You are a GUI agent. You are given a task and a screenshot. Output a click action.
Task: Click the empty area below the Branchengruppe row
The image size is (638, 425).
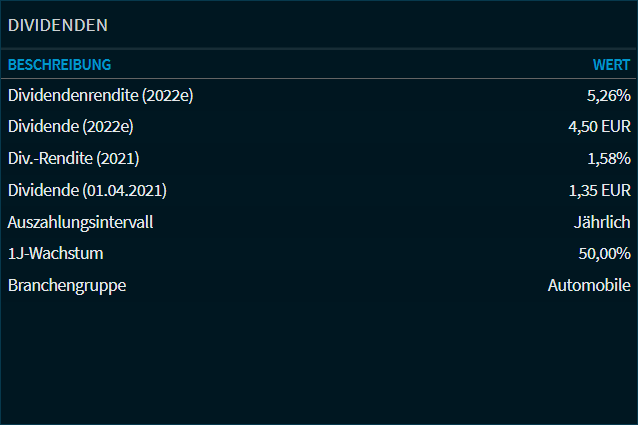(x=319, y=360)
